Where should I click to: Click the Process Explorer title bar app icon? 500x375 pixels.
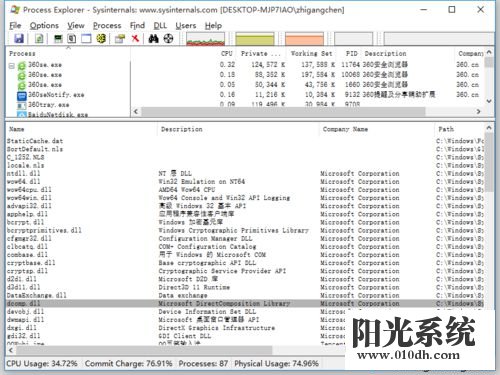(x=15, y=10)
